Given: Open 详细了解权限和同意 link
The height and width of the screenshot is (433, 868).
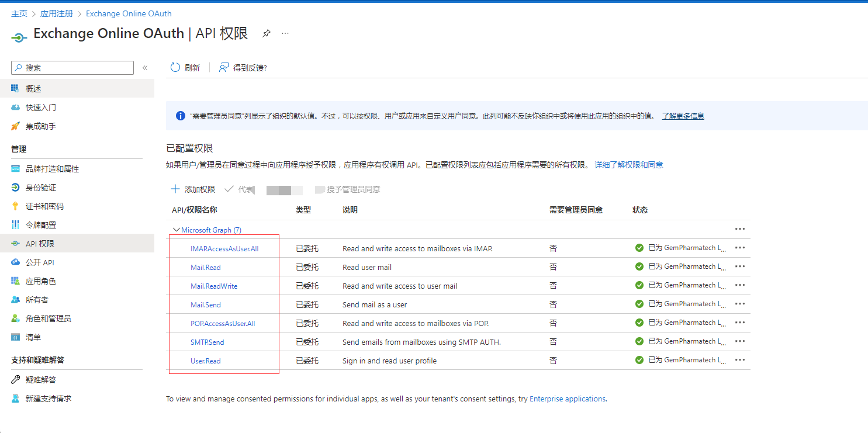Looking at the screenshot, I should click(629, 165).
